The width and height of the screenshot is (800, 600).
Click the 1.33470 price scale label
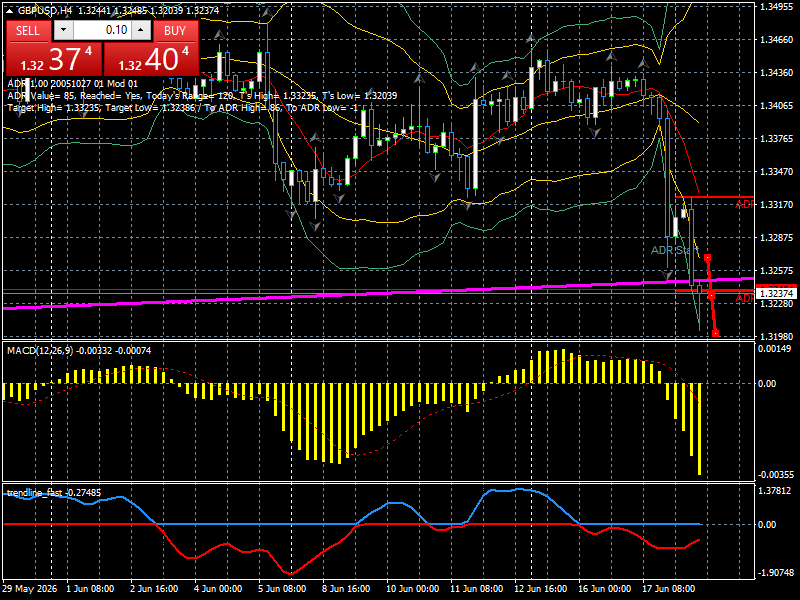(x=777, y=171)
